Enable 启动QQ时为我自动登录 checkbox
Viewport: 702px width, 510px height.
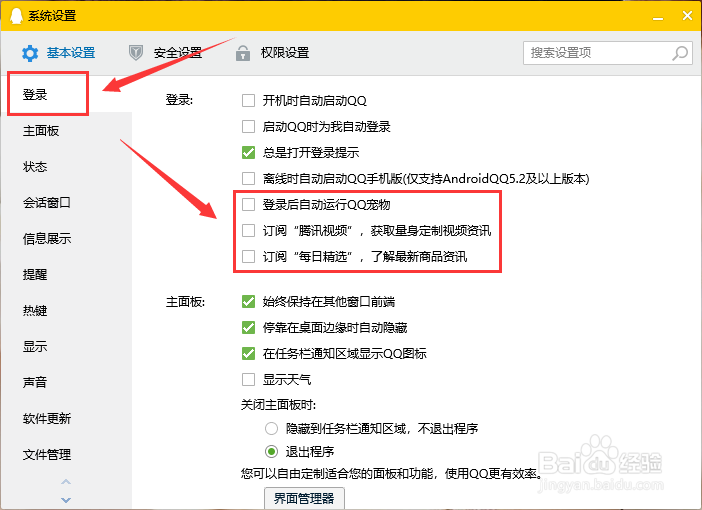(248, 126)
